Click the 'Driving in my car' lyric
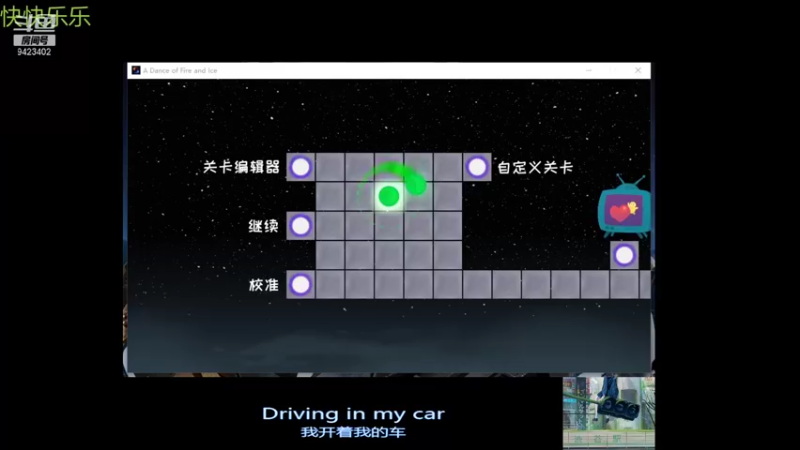This screenshot has width=800, height=450. point(353,413)
